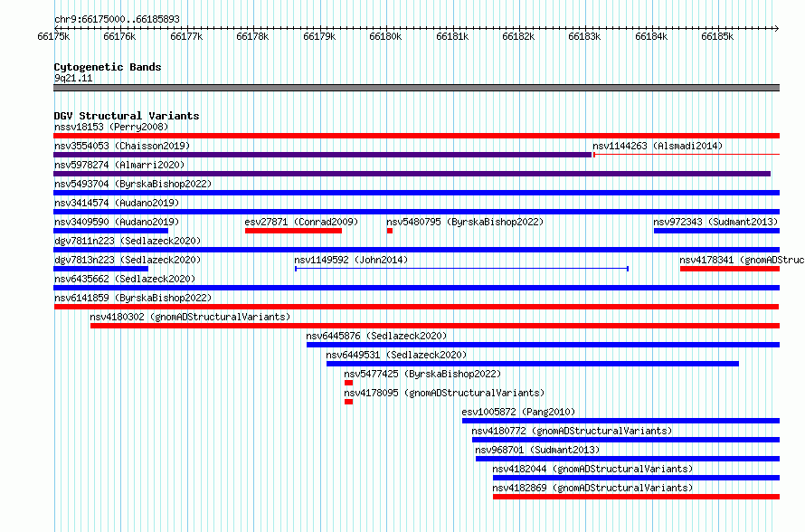Click the 66183k ruler tick label
805x532 pixels.
(x=584, y=36)
